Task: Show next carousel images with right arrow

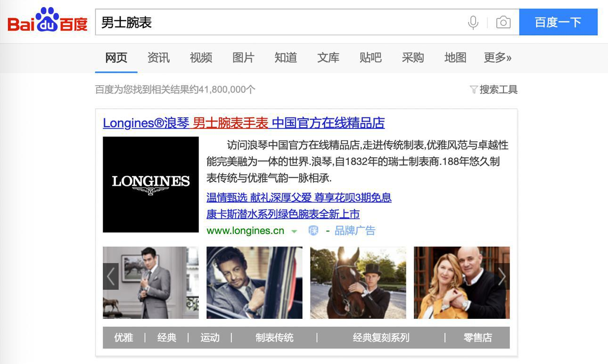Action: click(501, 276)
